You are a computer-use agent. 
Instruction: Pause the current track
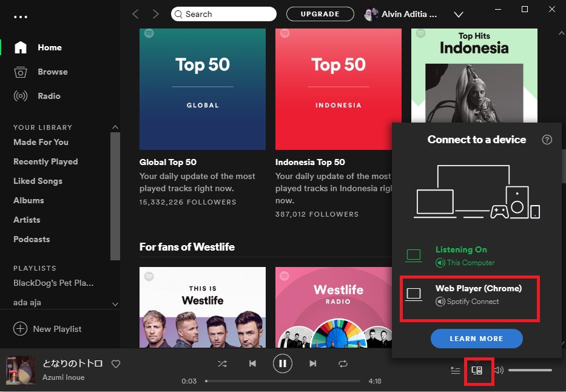pyautogui.click(x=283, y=363)
